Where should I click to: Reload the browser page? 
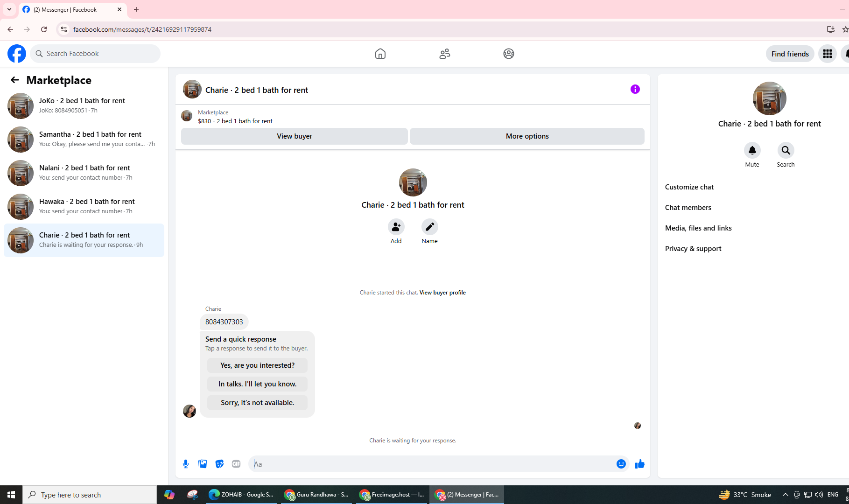tap(44, 29)
